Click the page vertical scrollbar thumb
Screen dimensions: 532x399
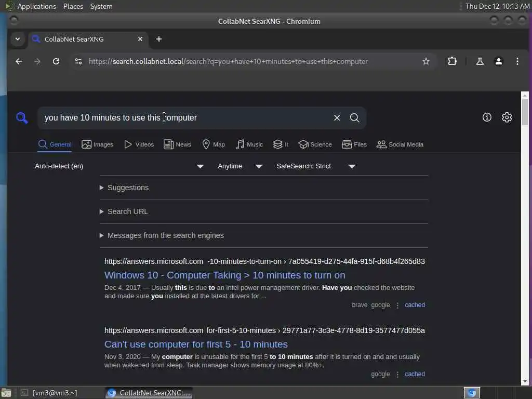[x=525, y=113]
